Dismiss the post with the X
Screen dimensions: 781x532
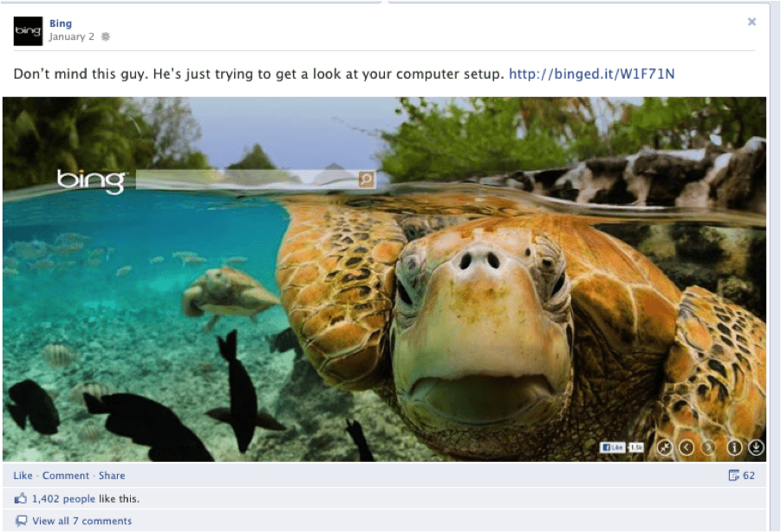coord(752,22)
